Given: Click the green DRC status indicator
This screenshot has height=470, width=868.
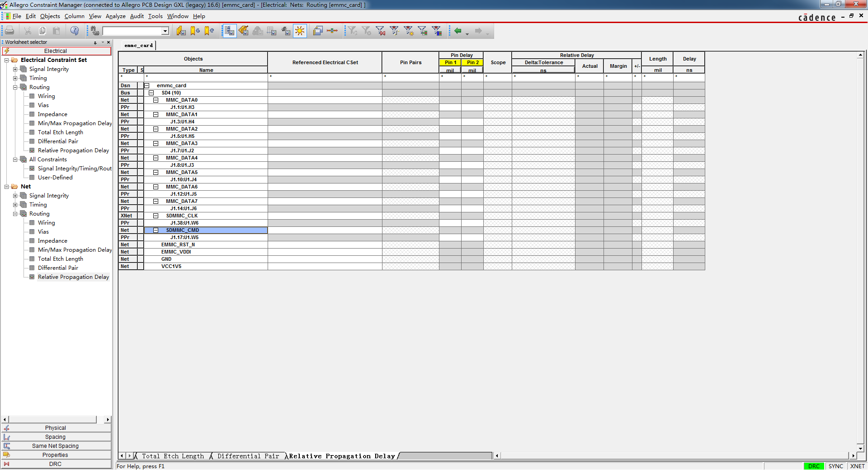Looking at the screenshot, I should point(814,466).
